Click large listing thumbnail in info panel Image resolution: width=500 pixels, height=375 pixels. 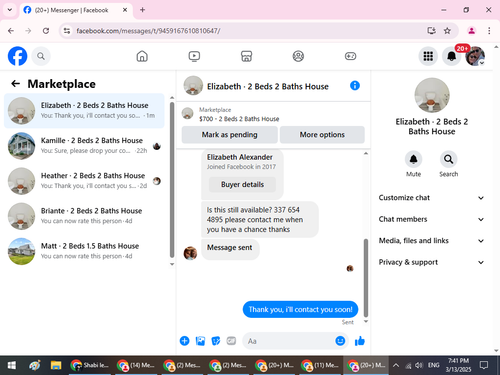(432, 95)
